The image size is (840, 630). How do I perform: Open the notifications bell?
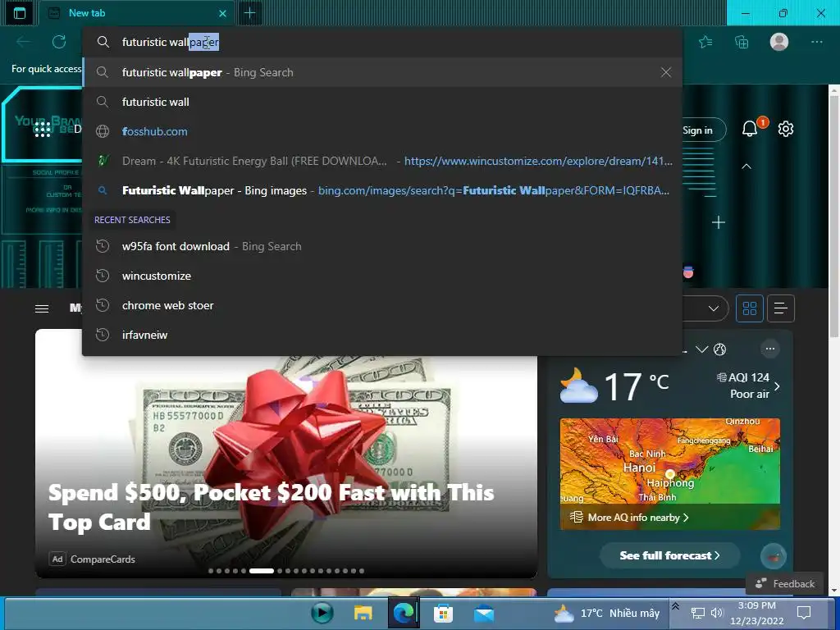(750, 129)
